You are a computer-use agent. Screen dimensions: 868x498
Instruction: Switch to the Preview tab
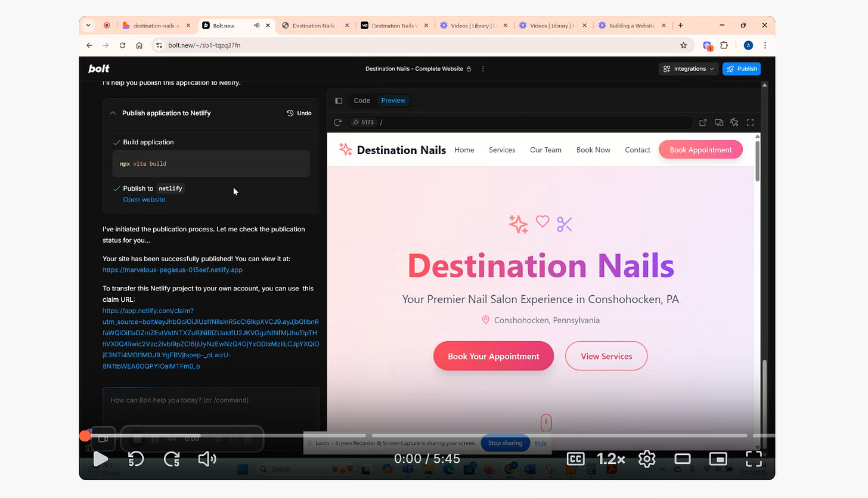pyautogui.click(x=393, y=101)
